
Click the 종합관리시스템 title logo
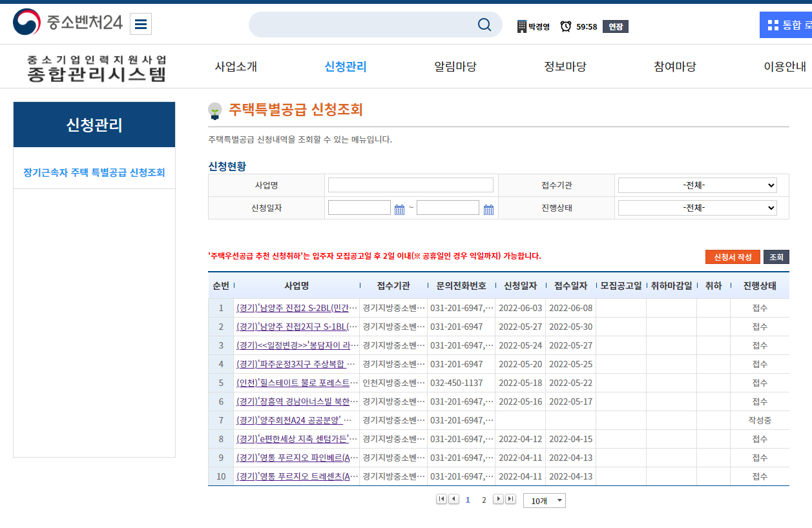click(97, 68)
